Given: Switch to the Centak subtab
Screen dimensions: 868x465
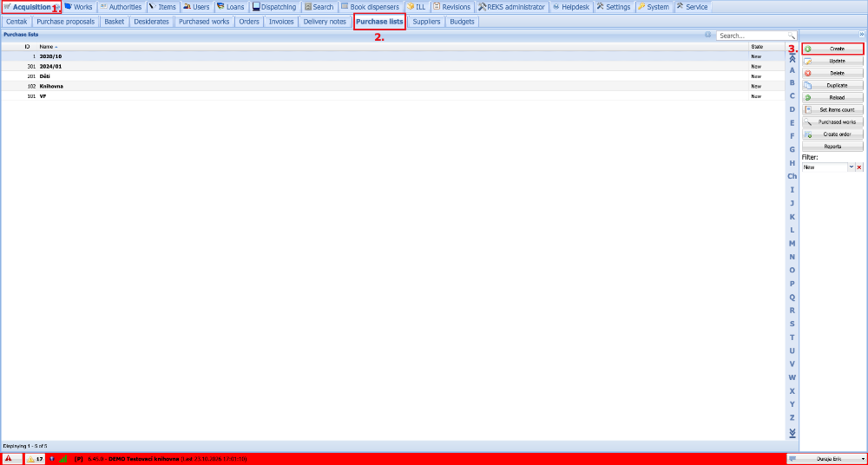Looking at the screenshot, I should [x=16, y=22].
